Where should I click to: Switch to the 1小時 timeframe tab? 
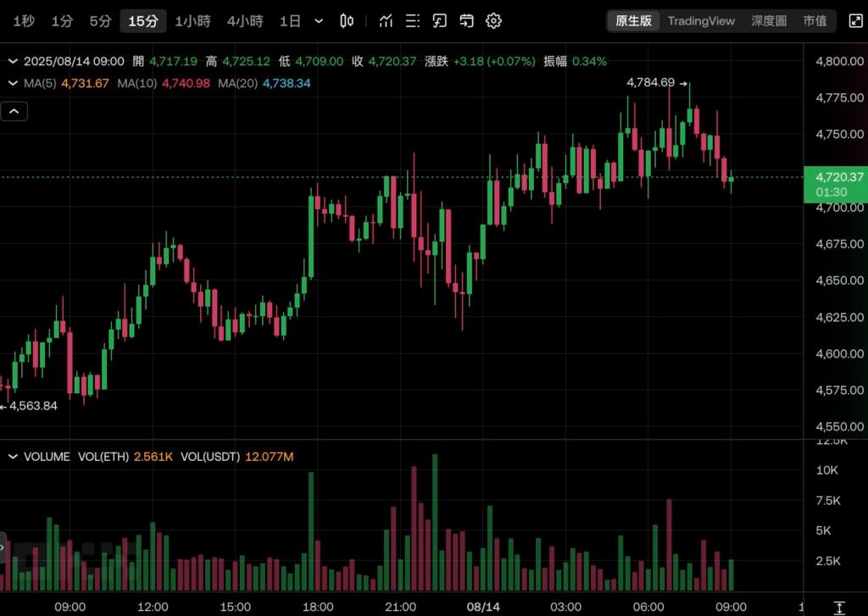pyautogui.click(x=192, y=20)
